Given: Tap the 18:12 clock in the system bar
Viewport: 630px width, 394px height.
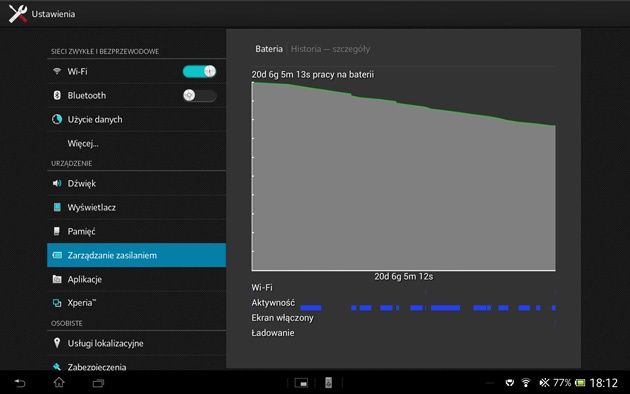Looking at the screenshot, I should point(603,383).
